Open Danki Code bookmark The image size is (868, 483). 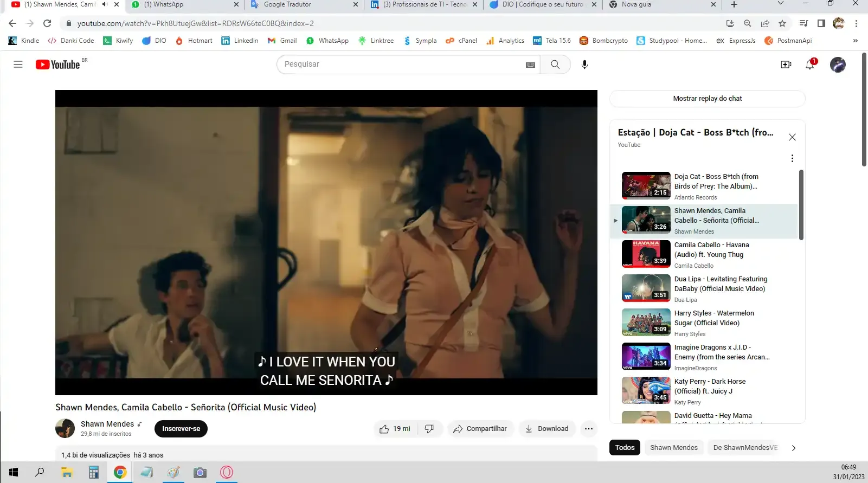[71, 41]
